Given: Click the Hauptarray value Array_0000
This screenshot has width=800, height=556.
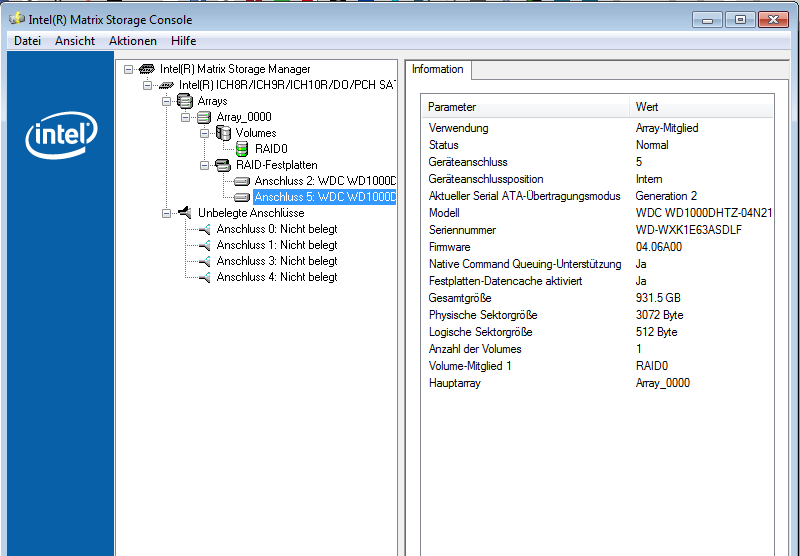Looking at the screenshot, I should tap(662, 383).
